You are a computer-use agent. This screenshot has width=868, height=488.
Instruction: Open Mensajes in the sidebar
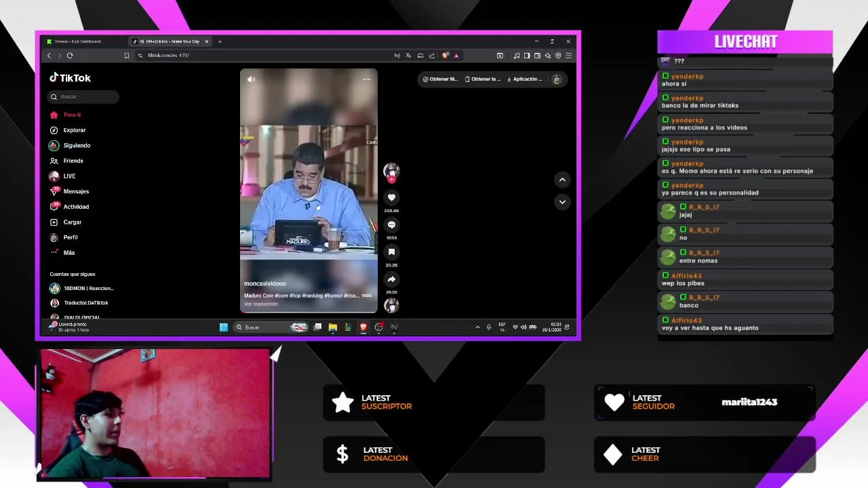pos(69,191)
